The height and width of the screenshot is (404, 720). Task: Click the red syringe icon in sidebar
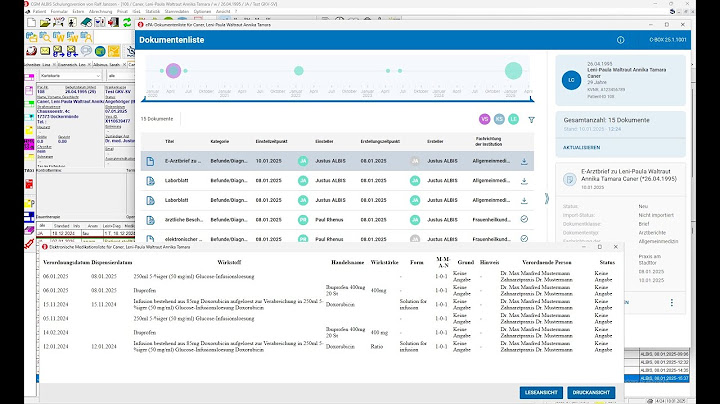(x=29, y=243)
